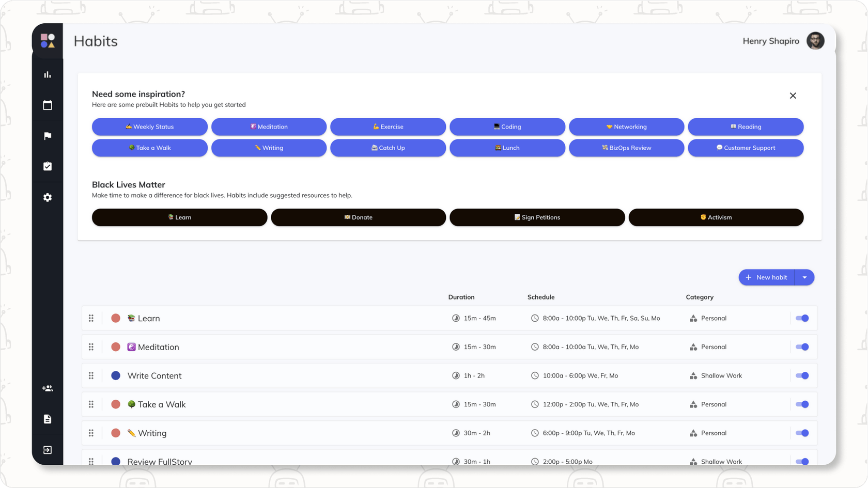
Task: Open the calendar icon in the sidebar
Action: [47, 105]
